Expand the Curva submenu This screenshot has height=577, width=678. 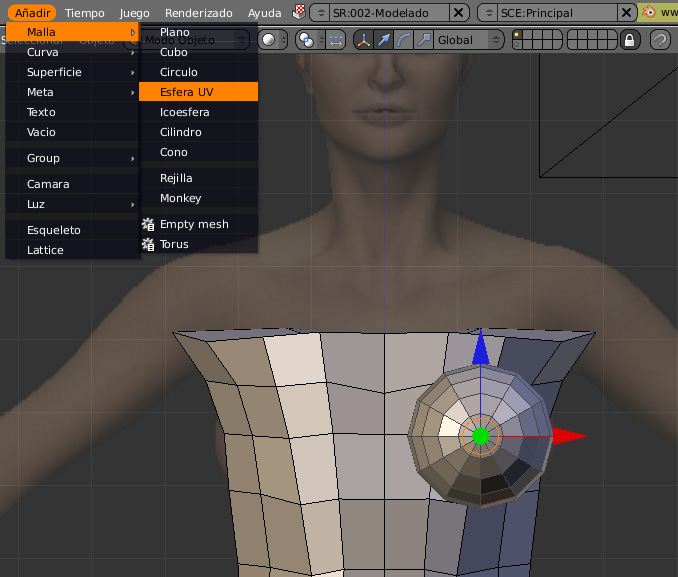pyautogui.click(x=72, y=52)
